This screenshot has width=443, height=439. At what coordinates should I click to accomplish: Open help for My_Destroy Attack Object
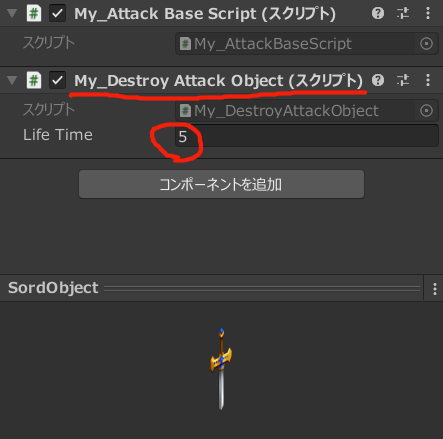pos(378,80)
